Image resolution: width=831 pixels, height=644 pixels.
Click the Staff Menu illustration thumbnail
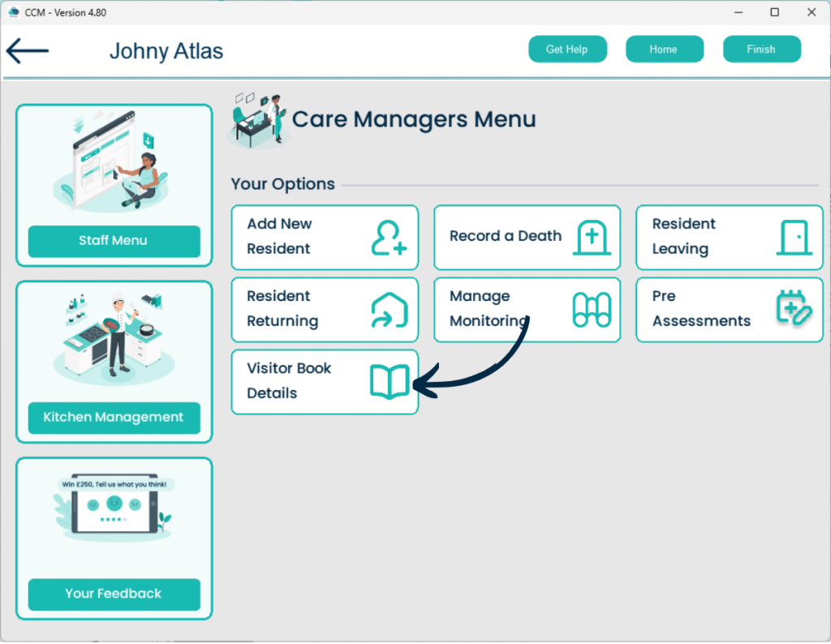(110, 160)
